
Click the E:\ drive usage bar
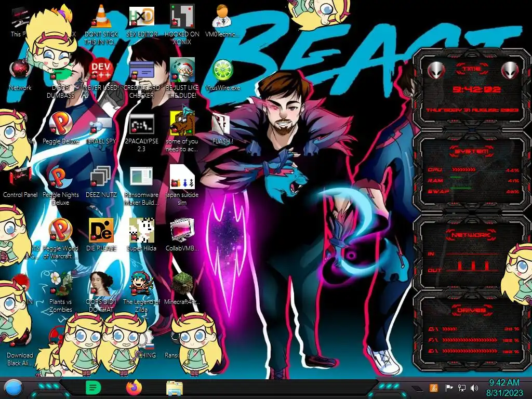click(470, 351)
